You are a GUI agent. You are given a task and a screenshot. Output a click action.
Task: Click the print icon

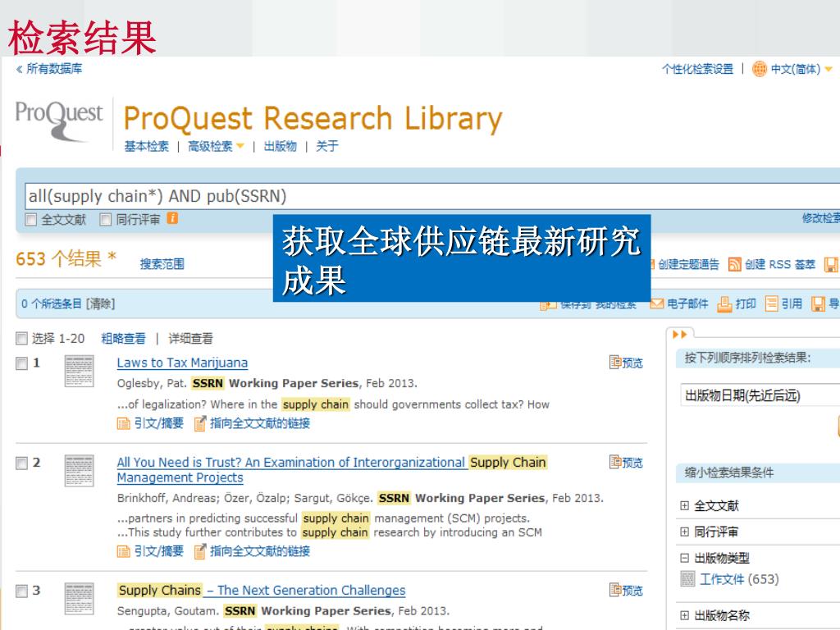(x=724, y=304)
